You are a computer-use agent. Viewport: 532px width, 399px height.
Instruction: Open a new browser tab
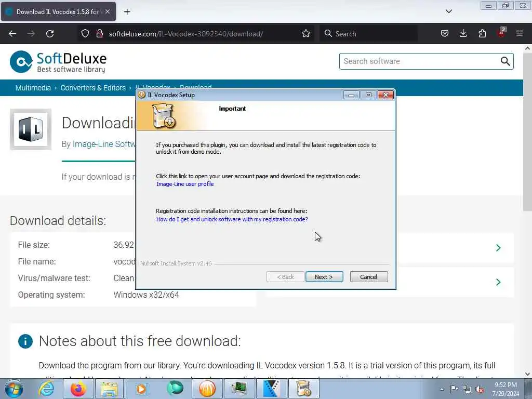127,12
